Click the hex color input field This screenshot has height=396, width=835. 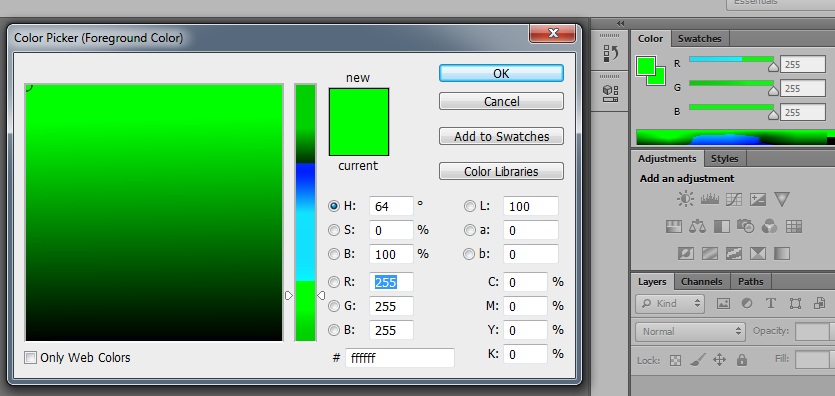[x=400, y=358]
